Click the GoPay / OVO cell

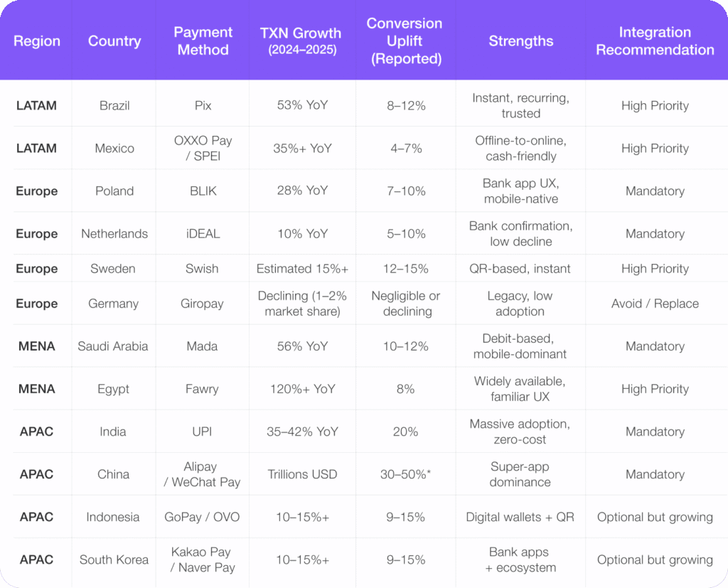[x=203, y=517]
